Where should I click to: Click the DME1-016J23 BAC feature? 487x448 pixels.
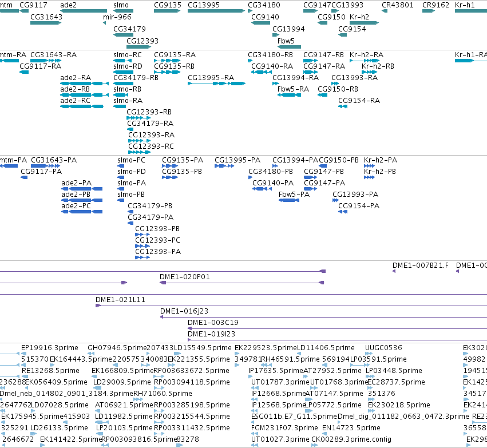(323, 317)
